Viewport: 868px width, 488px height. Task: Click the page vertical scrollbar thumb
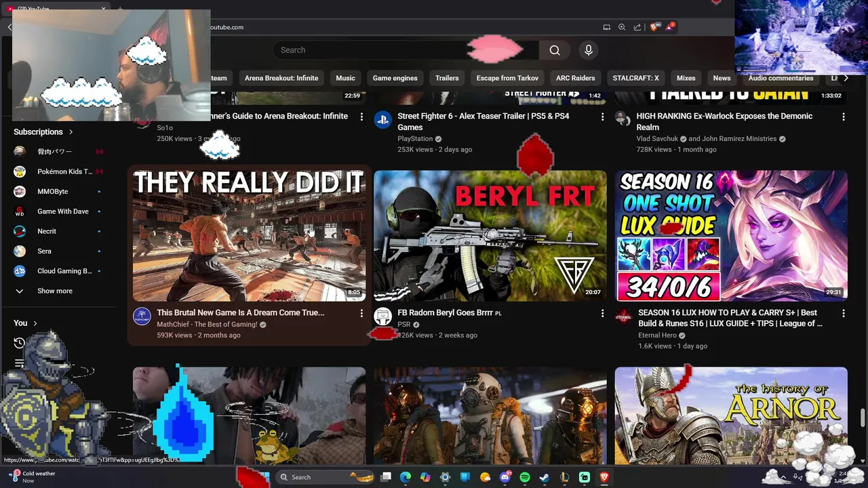click(x=863, y=418)
